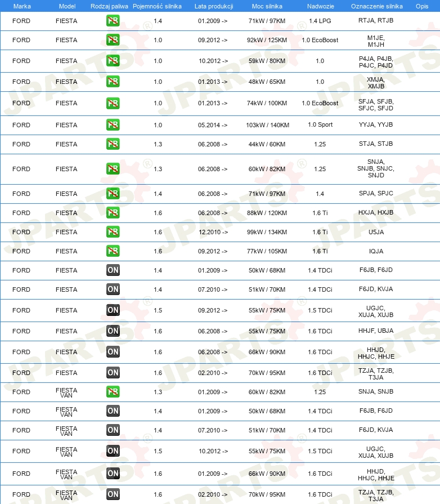Click ON icon in Fiesta Van 51kW / 70KM row
Screen dimensions: 440x504
[113, 430]
